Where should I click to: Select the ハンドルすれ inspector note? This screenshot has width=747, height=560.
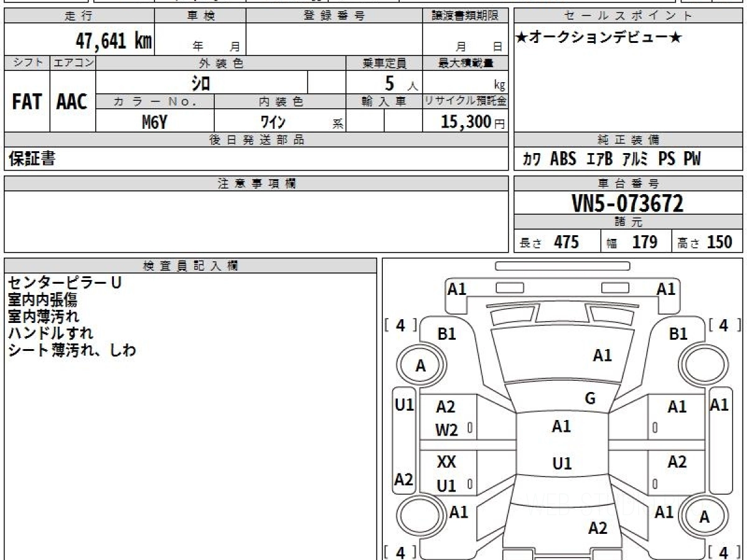tap(51, 333)
